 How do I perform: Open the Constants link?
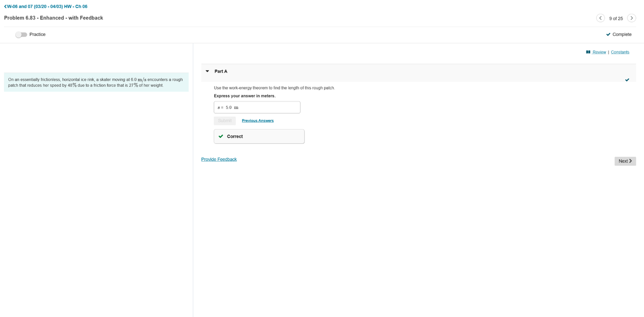(620, 52)
